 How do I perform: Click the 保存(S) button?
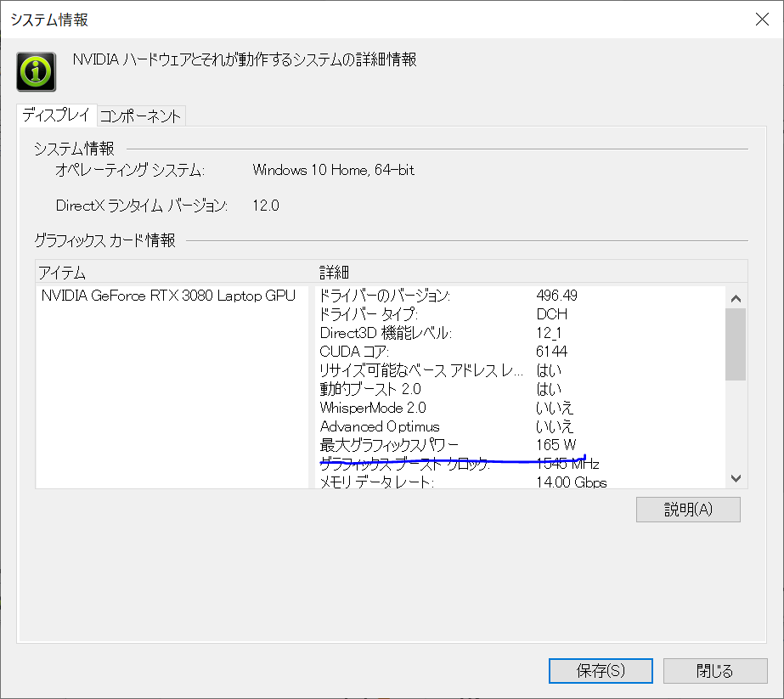click(601, 670)
